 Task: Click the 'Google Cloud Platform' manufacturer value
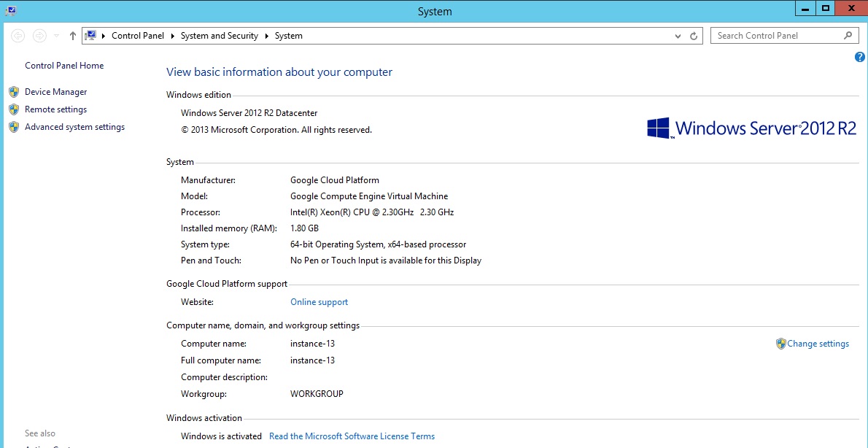(334, 180)
